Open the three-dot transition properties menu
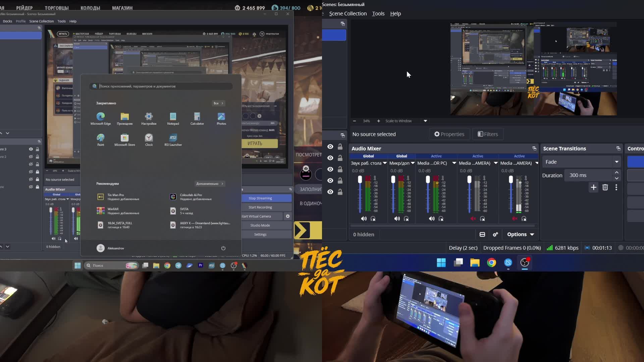Viewport: 644px width, 362px height. [616, 187]
